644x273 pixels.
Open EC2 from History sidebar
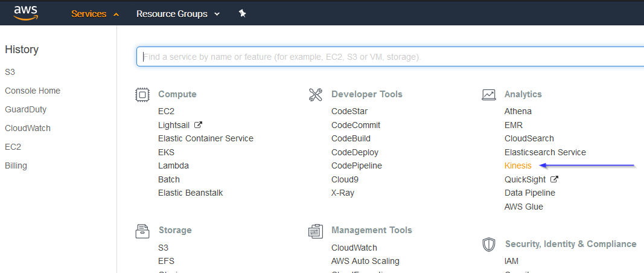[x=13, y=147]
